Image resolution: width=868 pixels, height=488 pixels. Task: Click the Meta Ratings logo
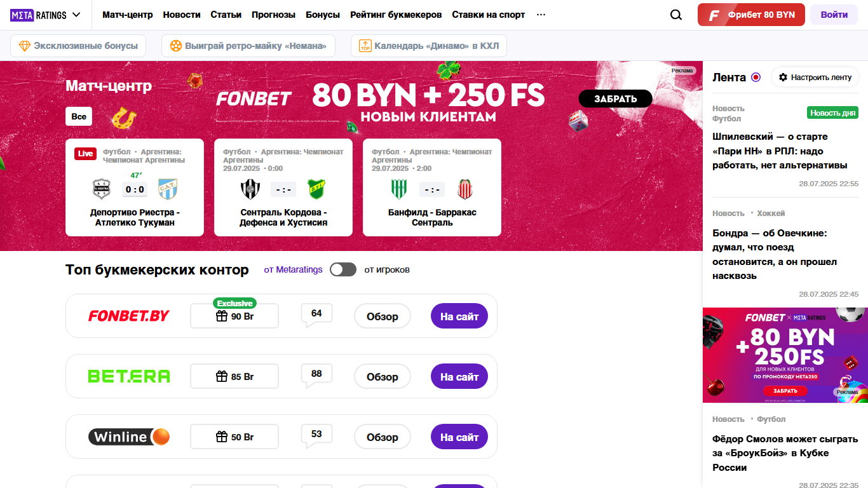[38, 15]
